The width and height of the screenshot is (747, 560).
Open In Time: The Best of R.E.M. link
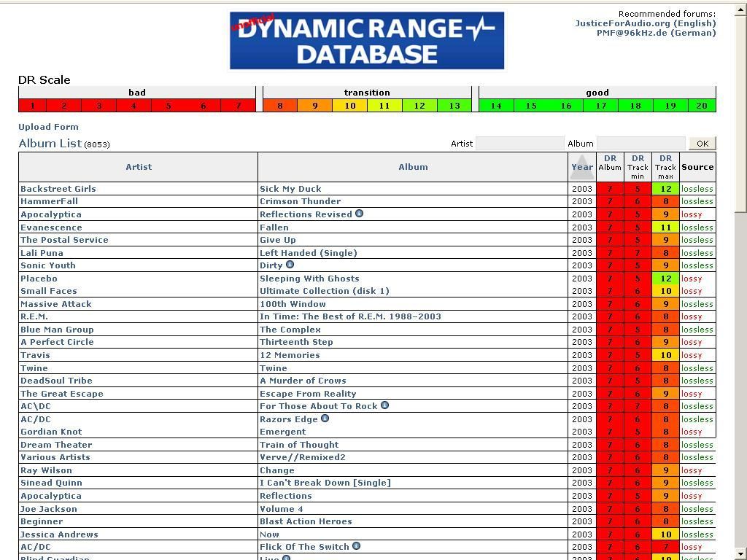coord(351,316)
